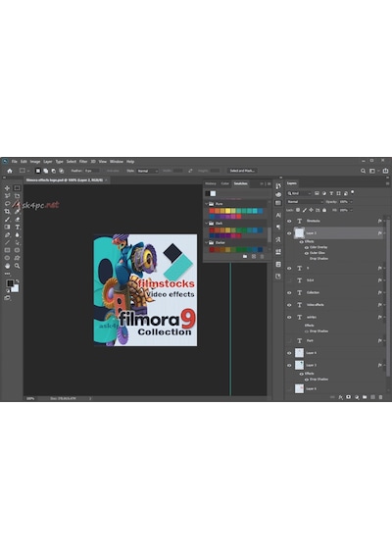Delete swatch using Swatches panel trash icon
The width and height of the screenshot is (392, 559).
click(x=263, y=256)
